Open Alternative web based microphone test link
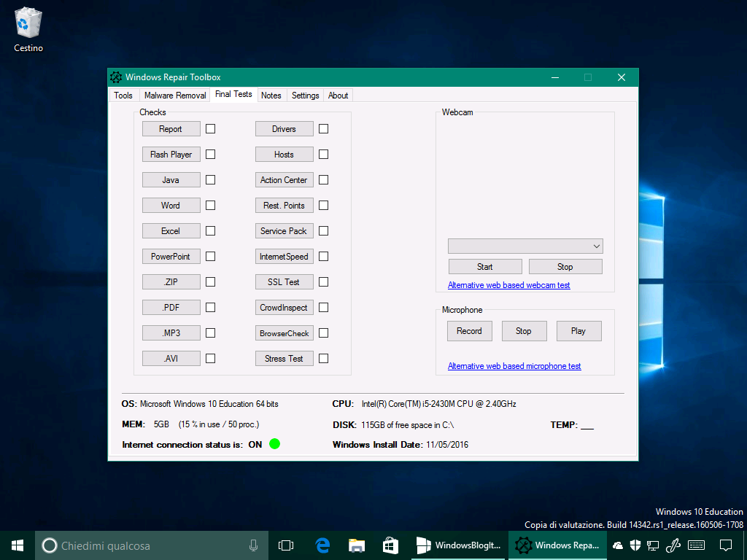747x560 pixels. click(514, 366)
